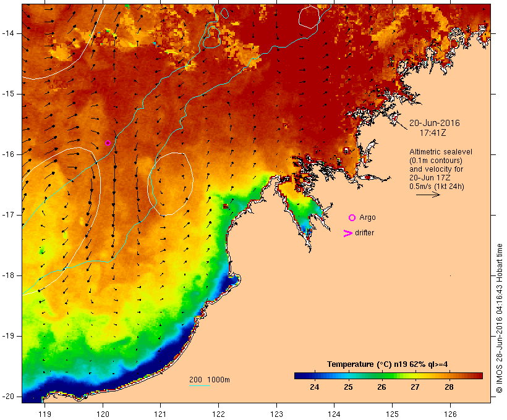Click longitude axis label 125
The height and width of the screenshot is (420, 507).
coord(393,414)
